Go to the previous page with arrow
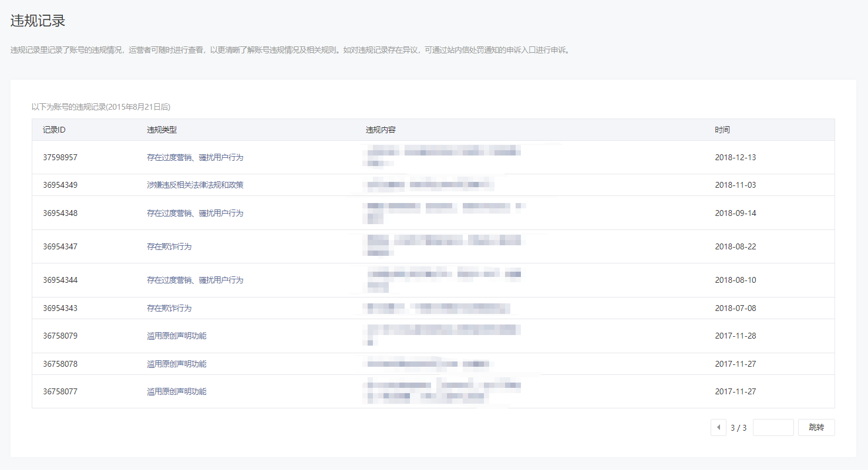868x470 pixels. (x=718, y=428)
